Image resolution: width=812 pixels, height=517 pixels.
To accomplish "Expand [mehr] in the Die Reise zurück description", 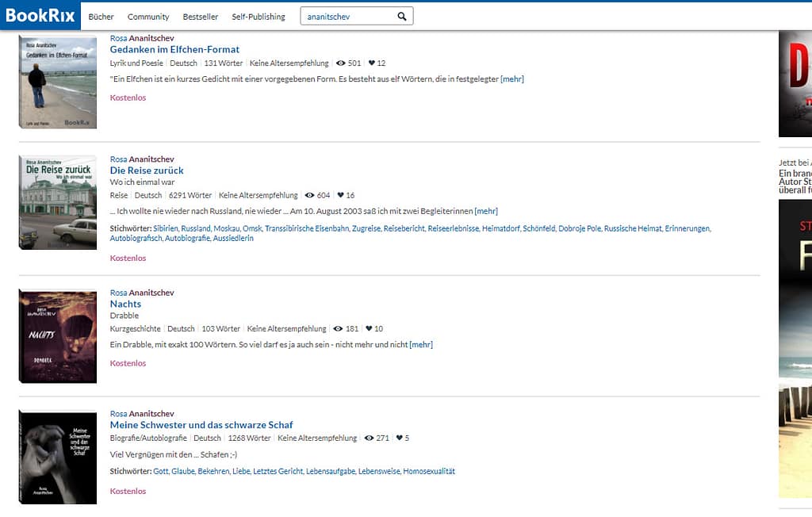I will coord(486,212).
